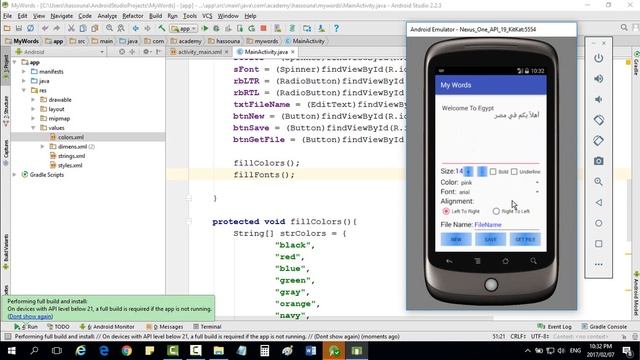Select the Left To Right radio button
Image resolution: width=640 pixels, height=360 pixels.
coord(446,211)
